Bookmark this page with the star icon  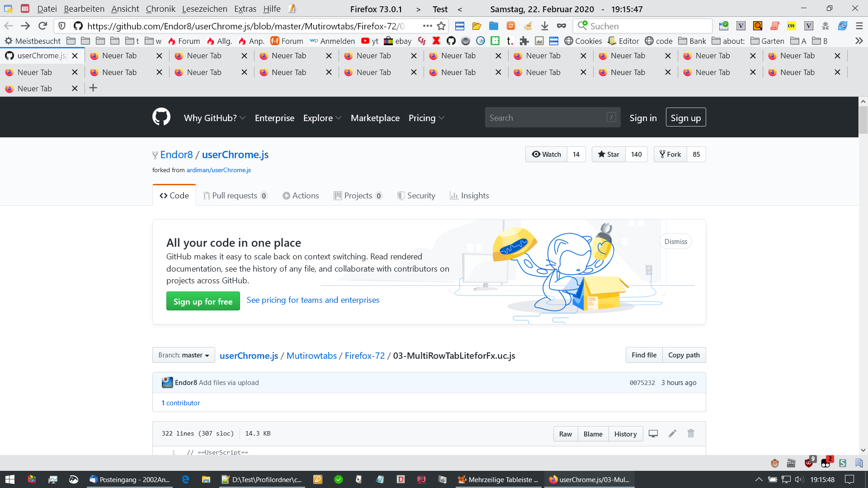pyautogui.click(x=441, y=26)
